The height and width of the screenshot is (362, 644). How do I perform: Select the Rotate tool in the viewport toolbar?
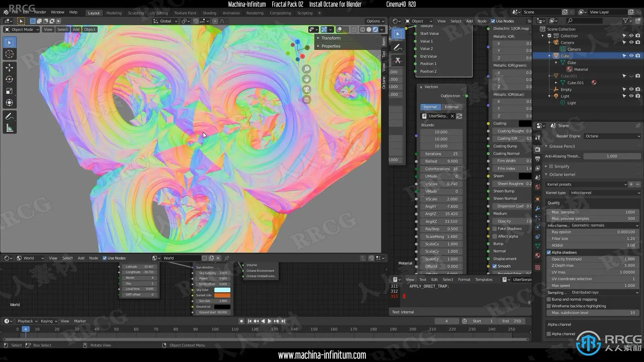pyautogui.click(x=9, y=79)
